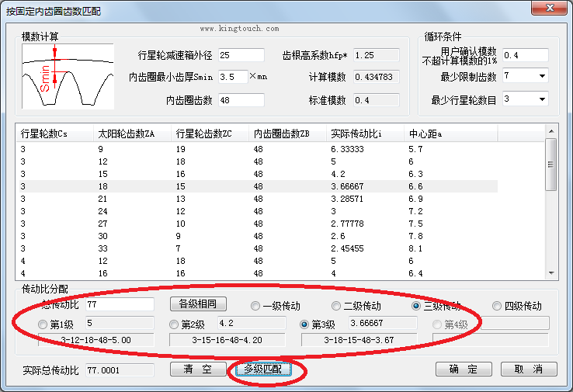Click the 总传动比 input field showing 77
This screenshot has height=392, width=573.
coord(120,304)
